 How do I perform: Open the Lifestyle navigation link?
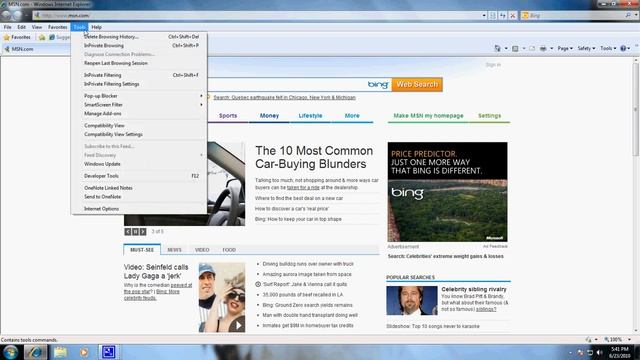click(310, 116)
